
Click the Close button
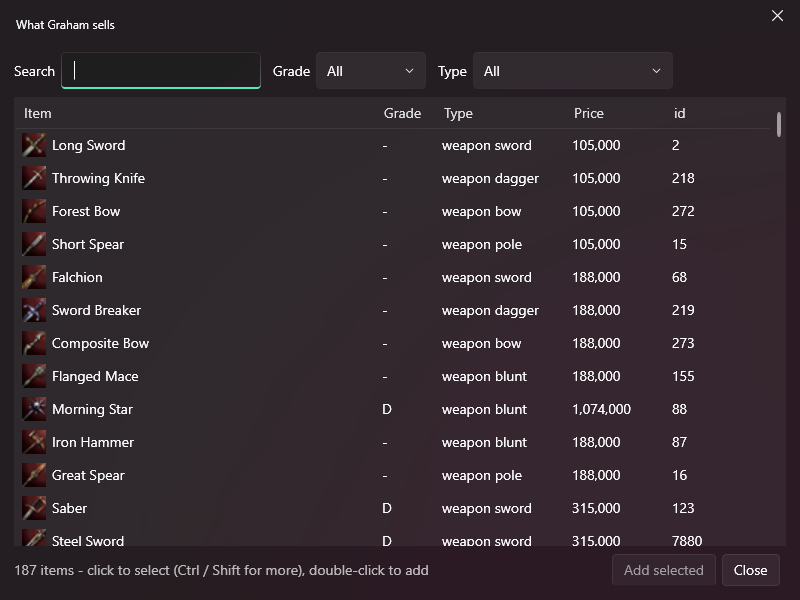(x=751, y=570)
